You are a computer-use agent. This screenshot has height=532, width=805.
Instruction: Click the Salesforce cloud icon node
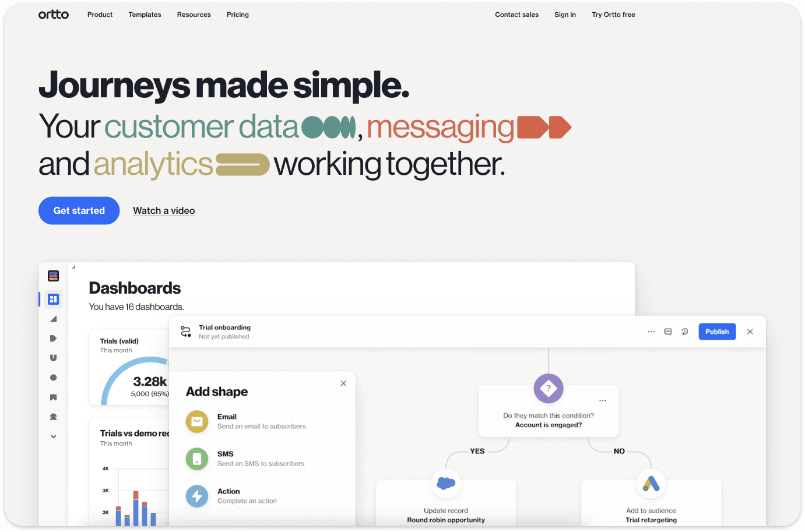[446, 483]
